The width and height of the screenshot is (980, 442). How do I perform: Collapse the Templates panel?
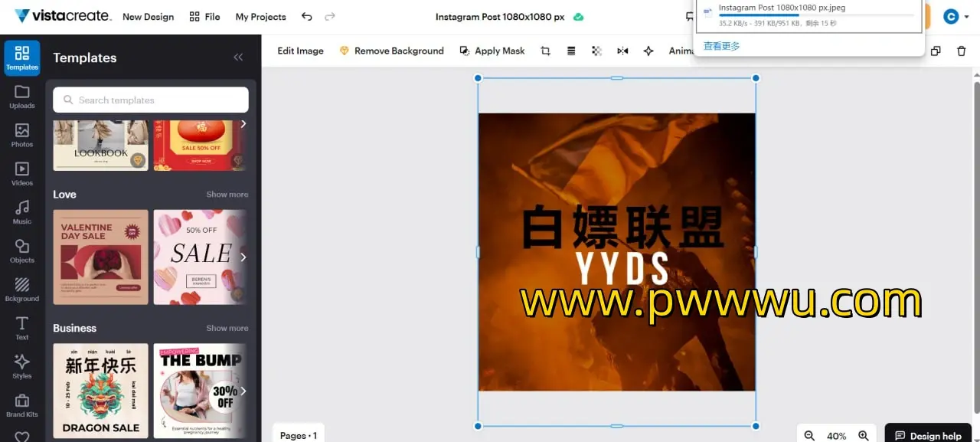(x=238, y=57)
